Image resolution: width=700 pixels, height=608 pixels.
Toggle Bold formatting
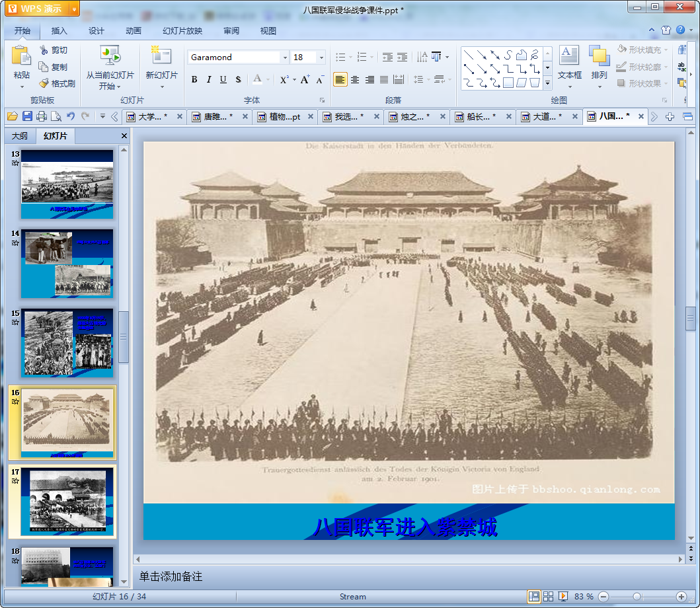(194, 79)
